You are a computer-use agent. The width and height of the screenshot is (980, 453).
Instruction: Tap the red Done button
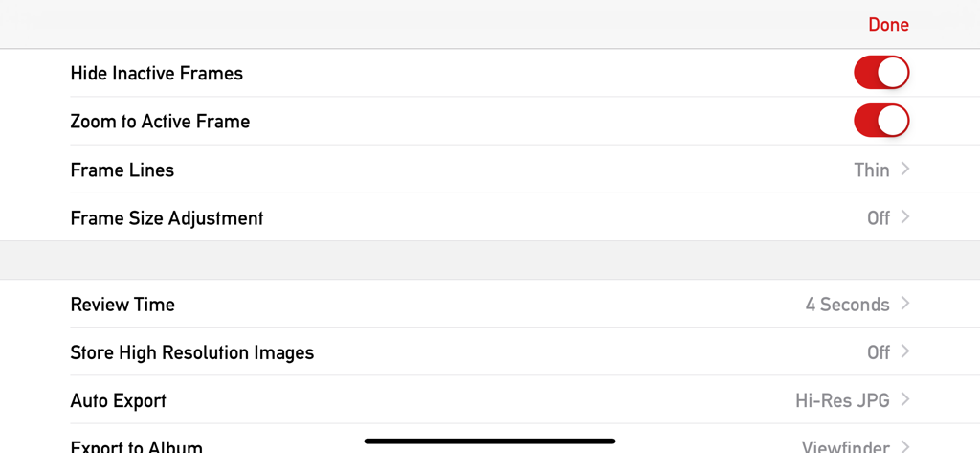point(888,25)
